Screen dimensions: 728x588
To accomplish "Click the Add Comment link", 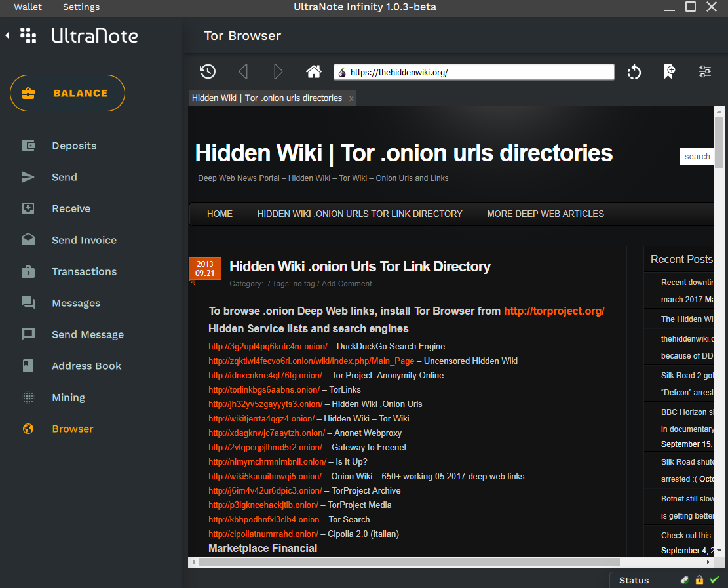I will pos(347,284).
